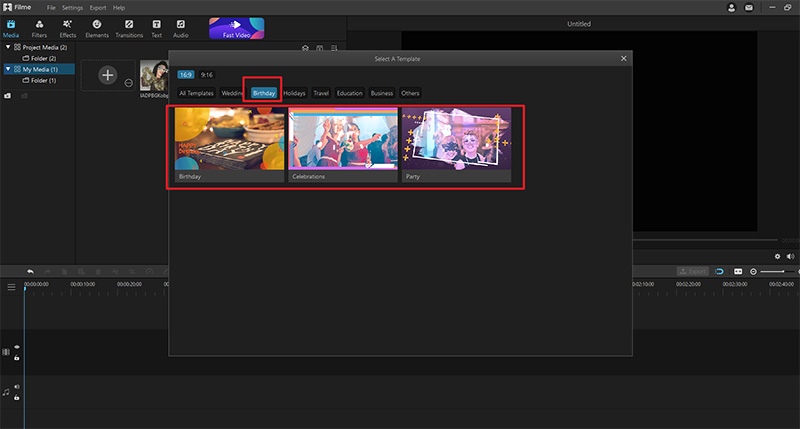Open the timeline hamburger menu
This screenshot has width=800, height=429.
(x=11, y=287)
